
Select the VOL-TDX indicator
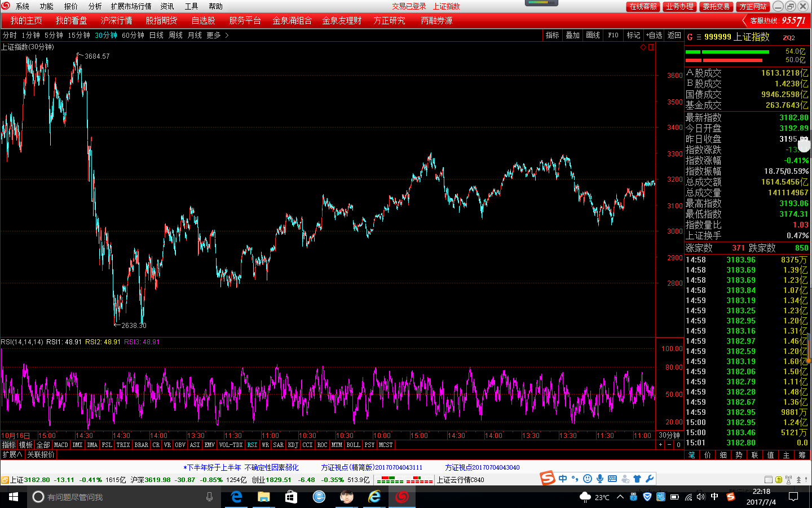coord(231,445)
